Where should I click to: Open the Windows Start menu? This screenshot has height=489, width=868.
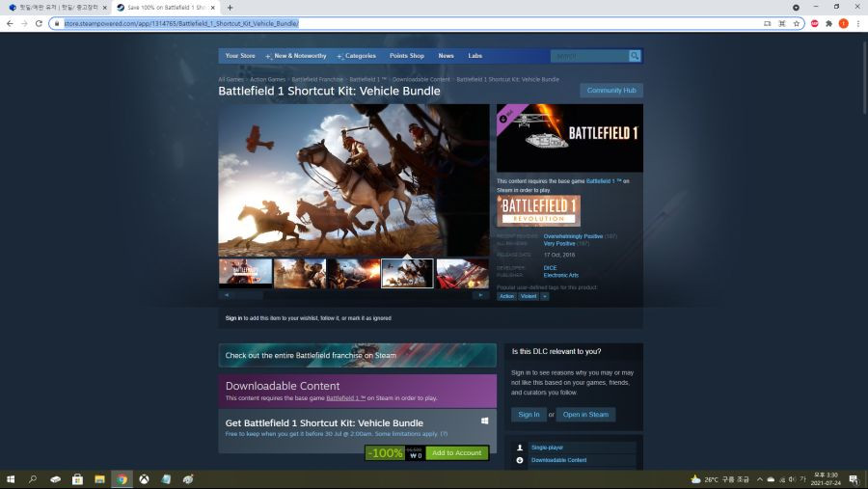[11, 479]
